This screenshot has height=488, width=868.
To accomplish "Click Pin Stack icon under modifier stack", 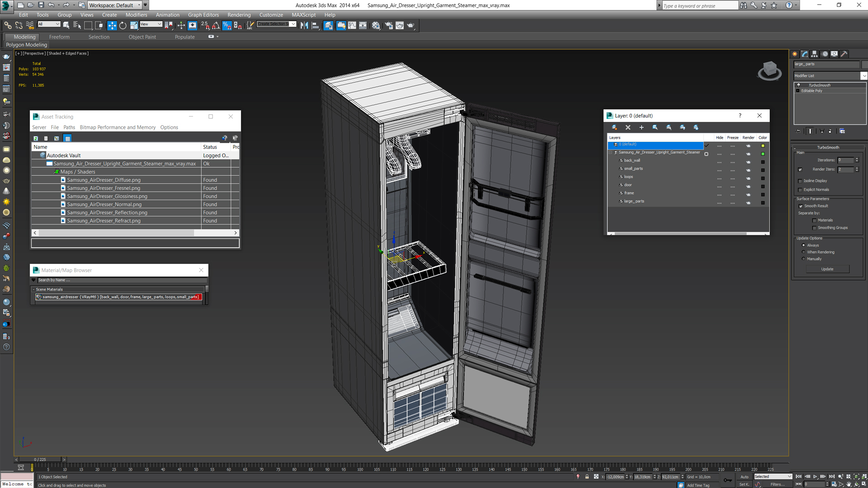I will pyautogui.click(x=798, y=131).
